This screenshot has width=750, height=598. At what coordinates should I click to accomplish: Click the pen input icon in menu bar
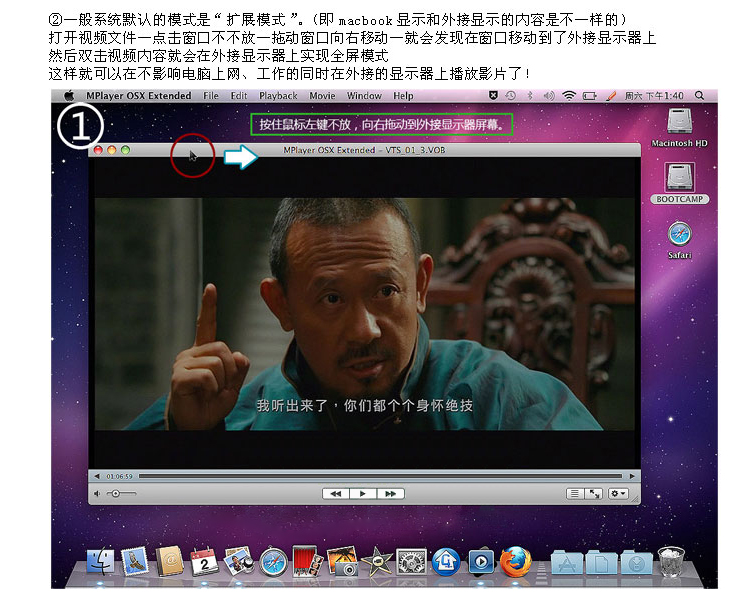click(x=611, y=96)
